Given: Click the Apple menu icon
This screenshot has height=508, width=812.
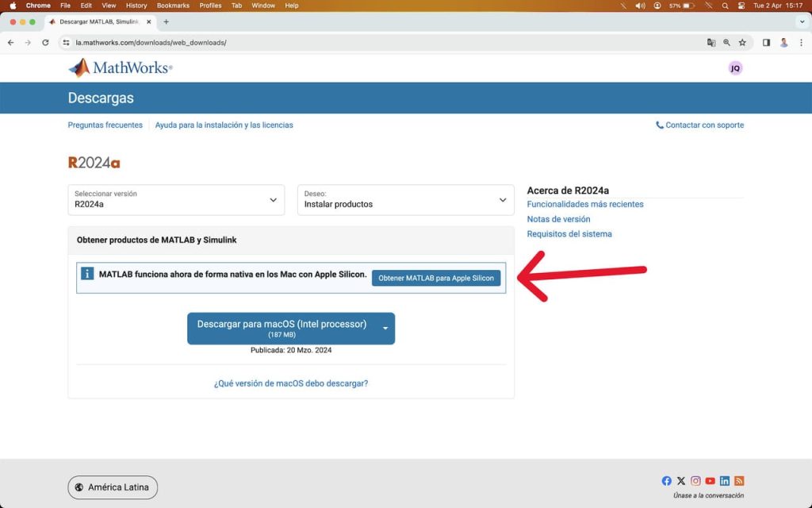Looking at the screenshot, I should pyautogui.click(x=13, y=6).
